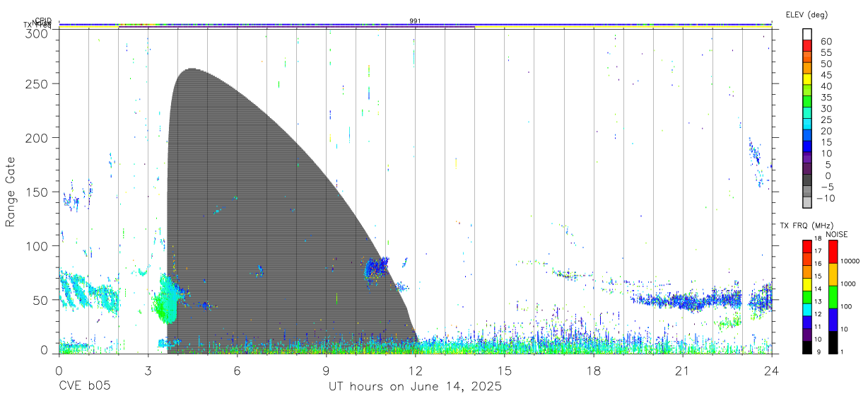
Task: Click the 1000 value in NOISE legend
Action: tap(849, 284)
